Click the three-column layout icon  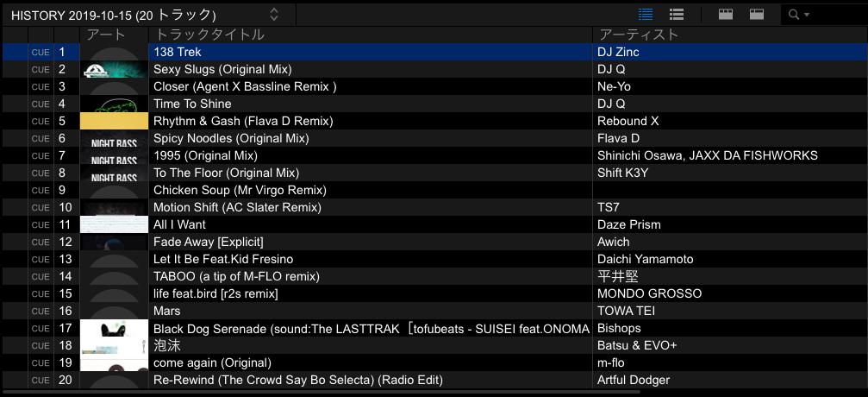[x=726, y=14]
